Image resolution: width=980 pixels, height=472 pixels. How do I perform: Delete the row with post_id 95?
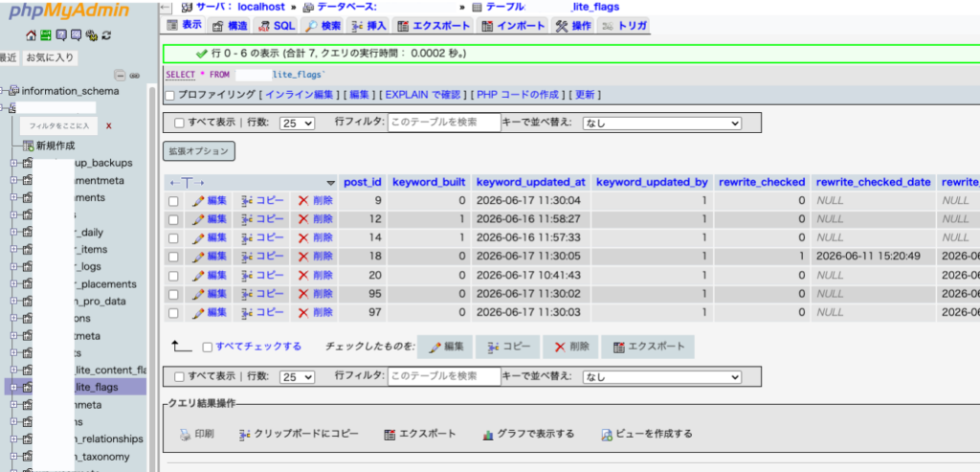coord(316,293)
